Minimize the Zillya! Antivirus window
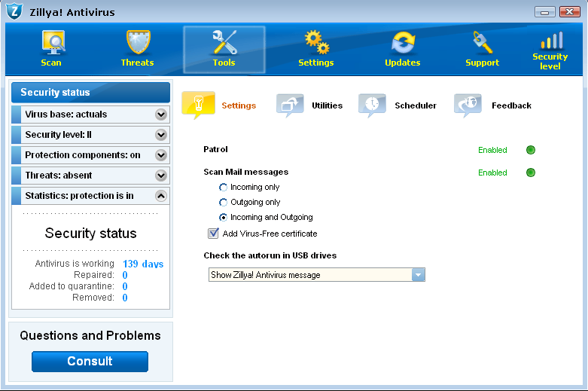Image resolution: width=588 pixels, height=391 pixels. 545,12
